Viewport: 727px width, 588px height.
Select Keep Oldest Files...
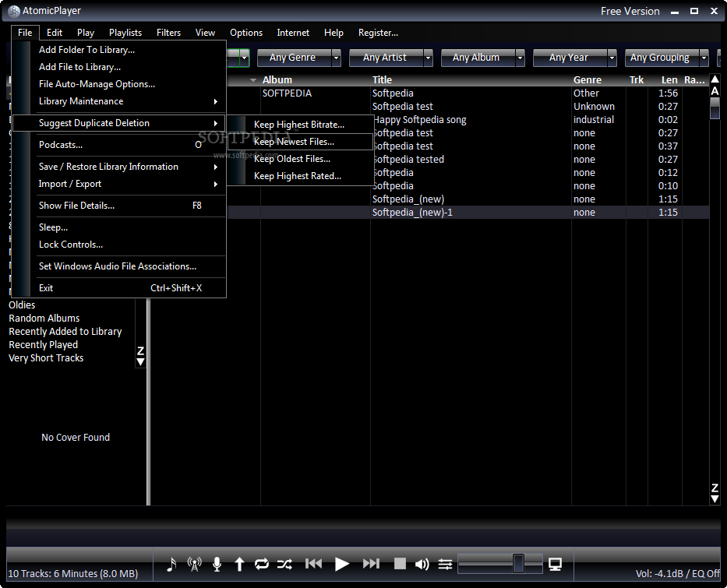[301, 158]
